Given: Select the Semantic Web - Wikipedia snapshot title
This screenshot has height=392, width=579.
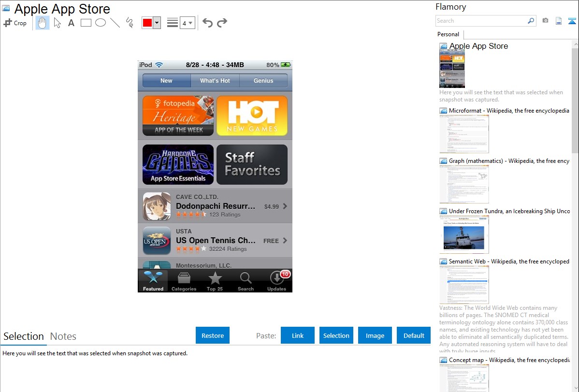Looking at the screenshot, I should click(x=509, y=261).
